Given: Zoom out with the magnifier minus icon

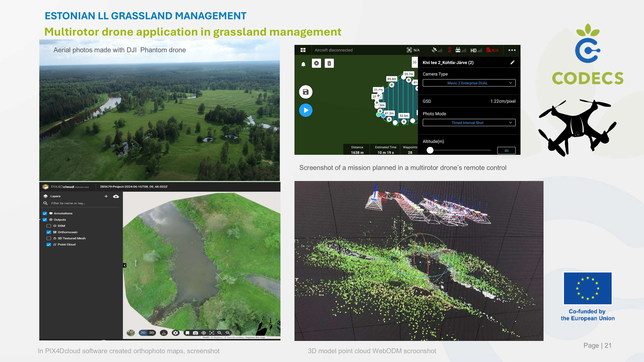Looking at the screenshot, I should click(228, 333).
